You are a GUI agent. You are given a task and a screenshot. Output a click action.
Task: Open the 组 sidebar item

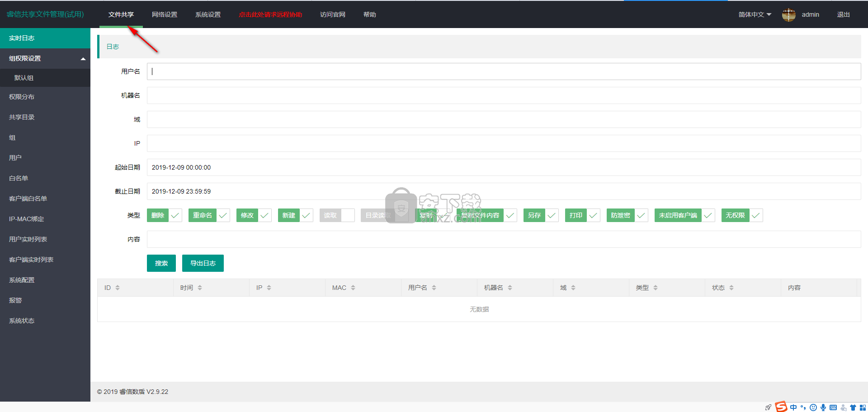coord(45,137)
